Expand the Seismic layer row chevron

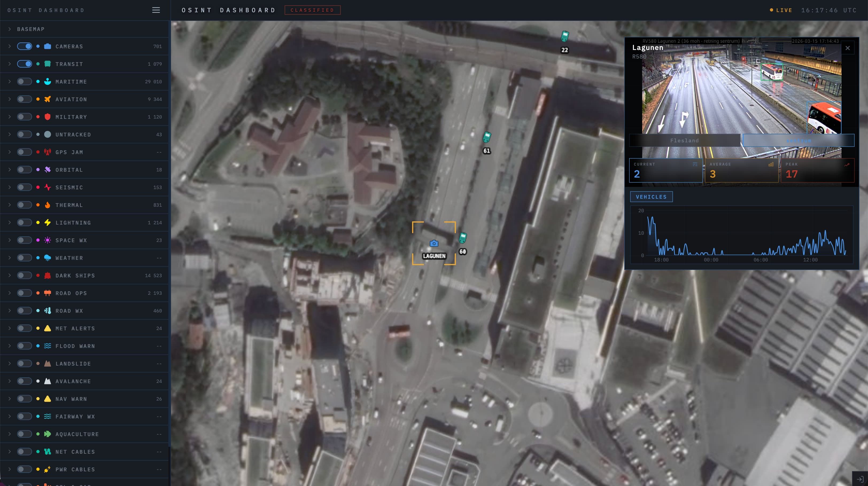coord(10,187)
